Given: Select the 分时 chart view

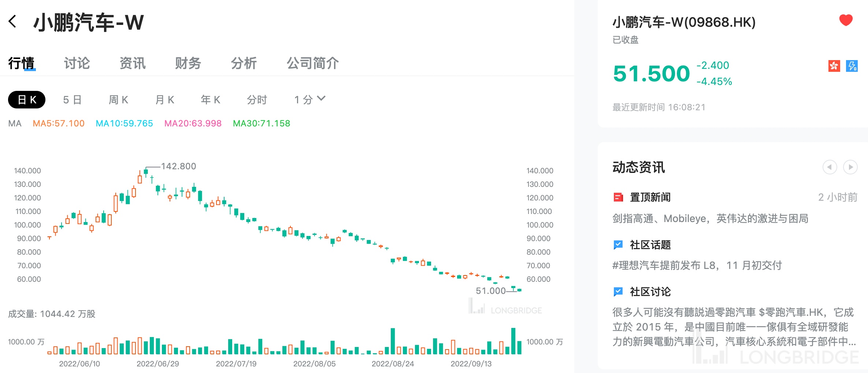Looking at the screenshot, I should pos(257,100).
